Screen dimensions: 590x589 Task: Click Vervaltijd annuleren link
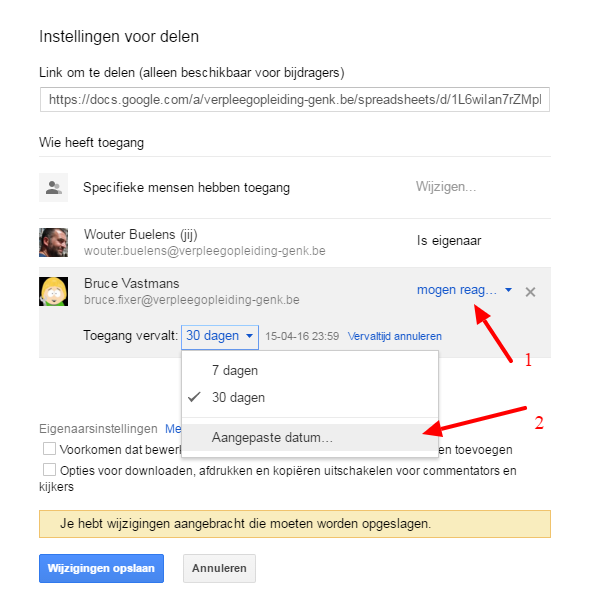pos(394,336)
